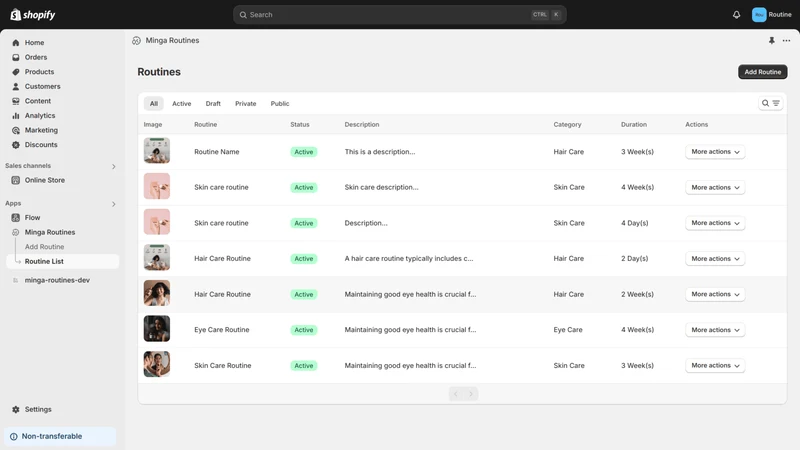This screenshot has height=450, width=800.
Task: Click the search magnifier icon in top bar
Action: pos(243,15)
